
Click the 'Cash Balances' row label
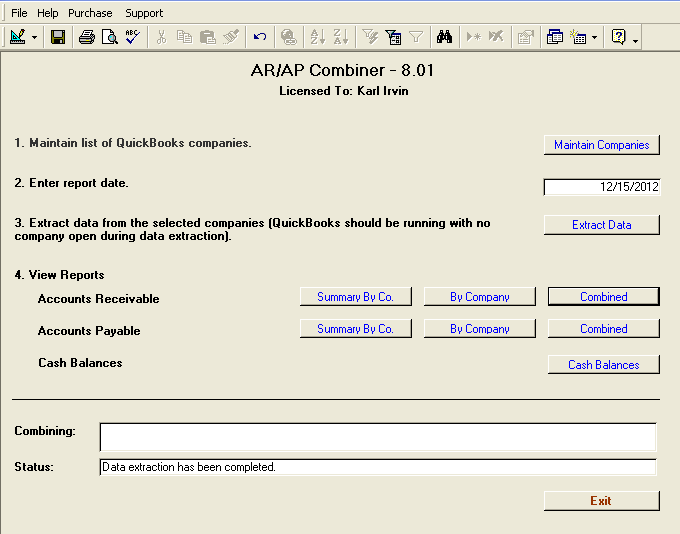(80, 363)
